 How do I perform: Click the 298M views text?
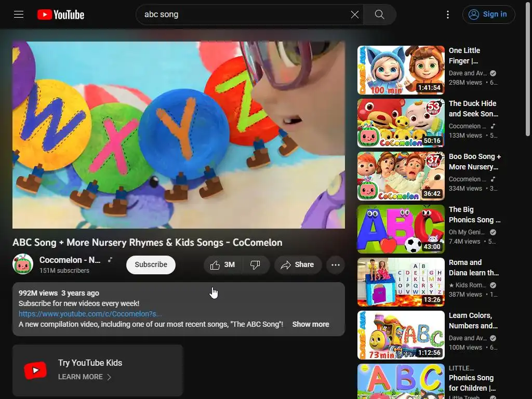click(x=465, y=83)
